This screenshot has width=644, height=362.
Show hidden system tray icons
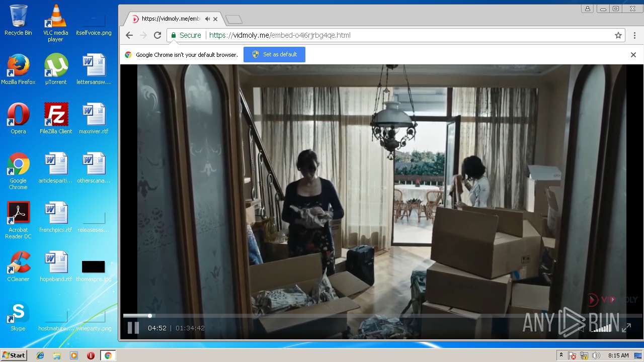tap(561, 355)
